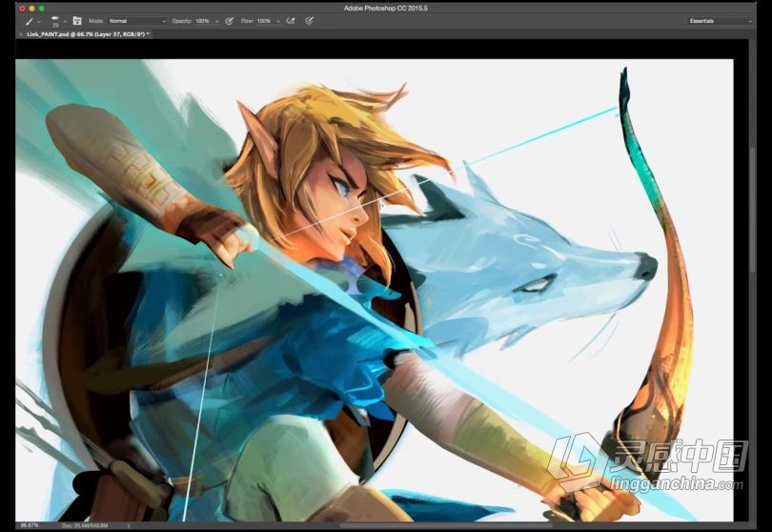772x532 pixels.
Task: Click the Opacity percentage field
Action: (203, 20)
